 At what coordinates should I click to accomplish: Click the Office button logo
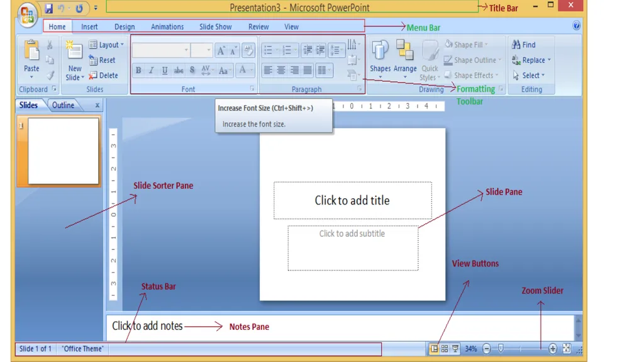point(27,15)
